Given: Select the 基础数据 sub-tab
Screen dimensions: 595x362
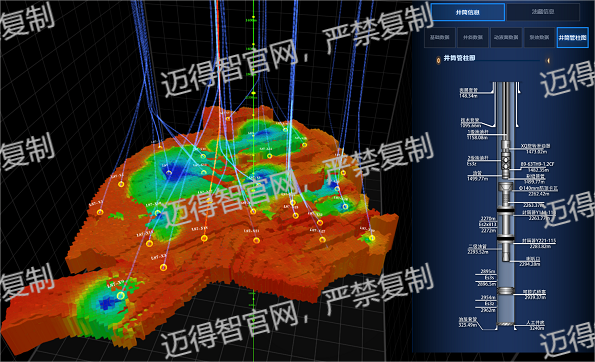Looking at the screenshot, I should point(439,37).
